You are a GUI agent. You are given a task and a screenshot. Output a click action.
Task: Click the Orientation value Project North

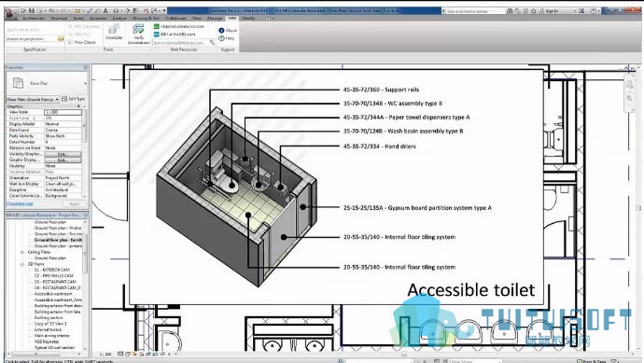(x=63, y=178)
